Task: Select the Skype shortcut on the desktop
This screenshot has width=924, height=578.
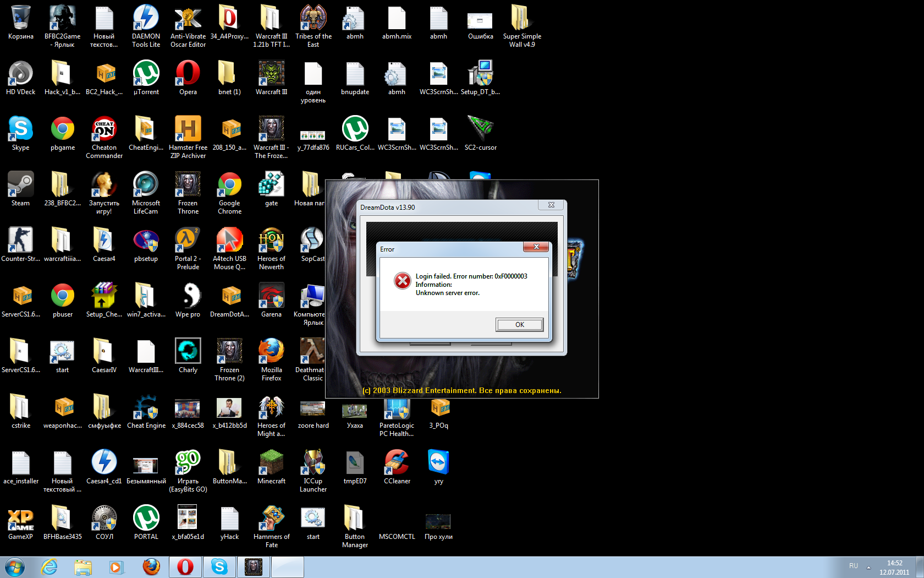Action: click(x=21, y=134)
